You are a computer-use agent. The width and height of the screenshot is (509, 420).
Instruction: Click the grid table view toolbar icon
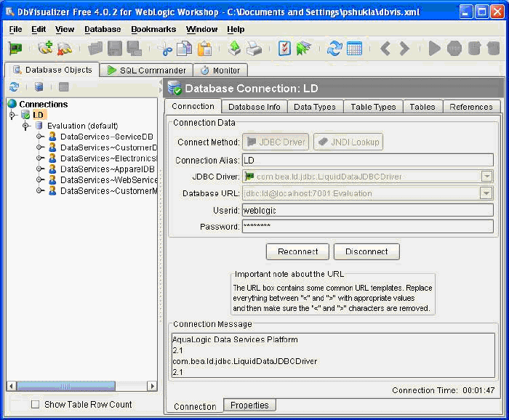[x=354, y=49]
